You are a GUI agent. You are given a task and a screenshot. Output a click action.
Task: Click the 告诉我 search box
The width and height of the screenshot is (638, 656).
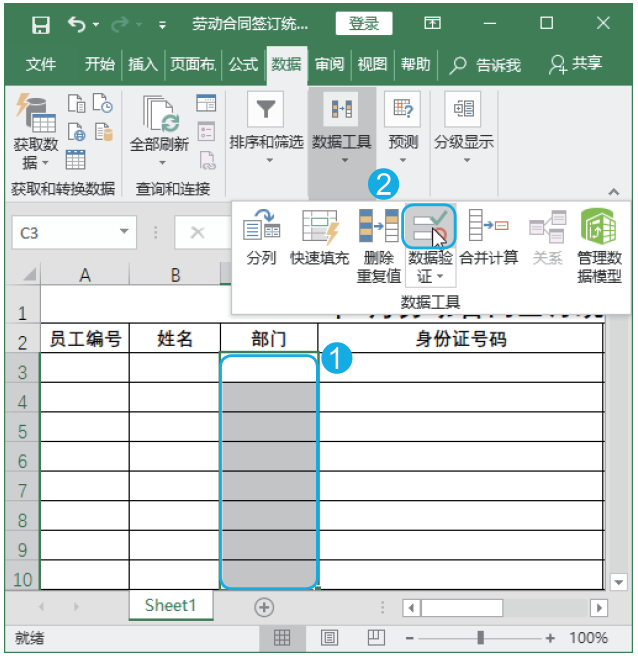coord(485,65)
